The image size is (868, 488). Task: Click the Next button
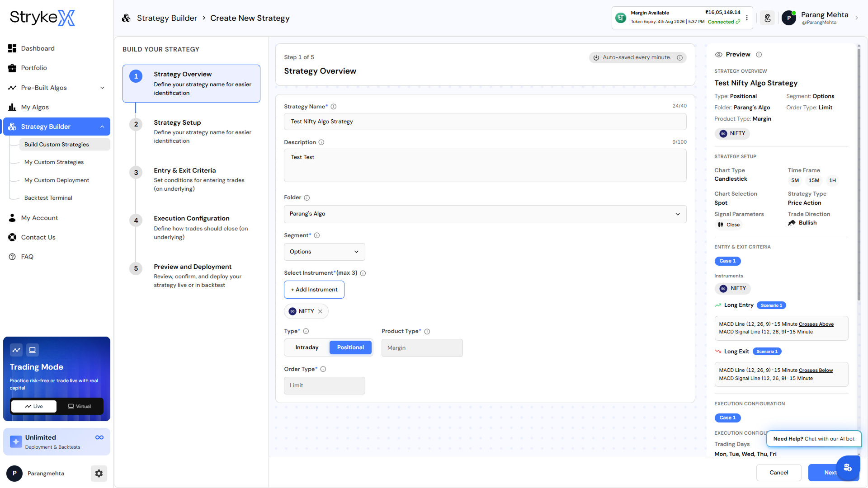830,473
